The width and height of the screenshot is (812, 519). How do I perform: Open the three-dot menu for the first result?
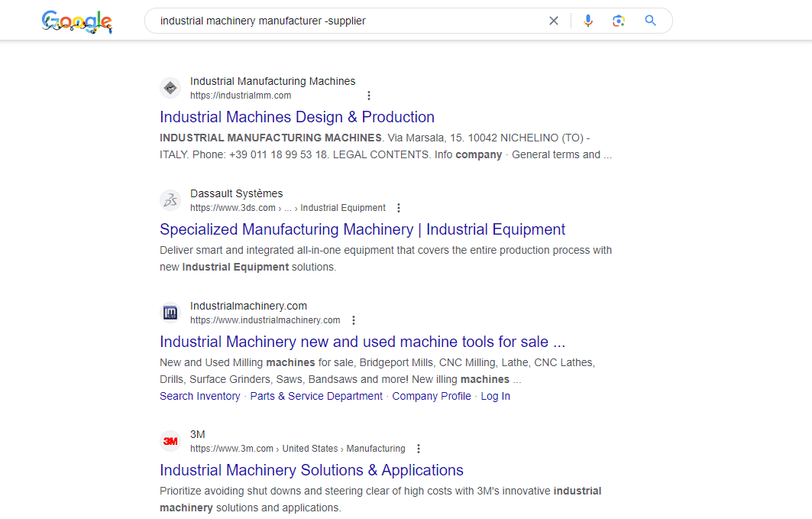pos(369,95)
